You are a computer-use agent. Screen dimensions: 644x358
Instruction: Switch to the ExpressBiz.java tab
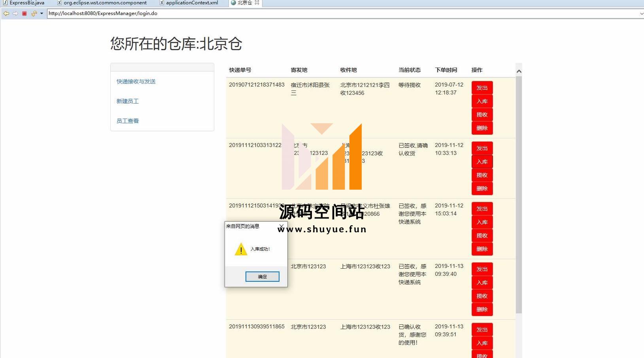click(24, 3)
